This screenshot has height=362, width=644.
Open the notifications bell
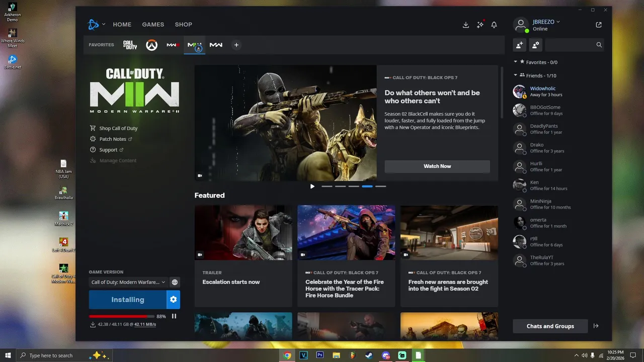point(494,25)
